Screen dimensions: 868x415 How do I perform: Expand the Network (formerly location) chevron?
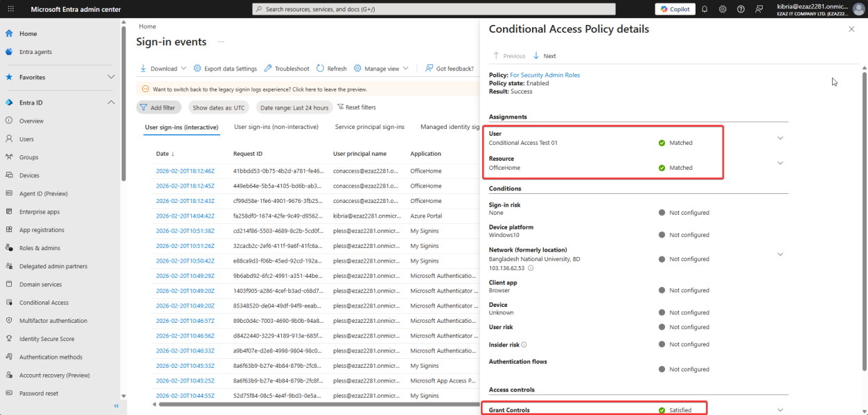point(780,254)
